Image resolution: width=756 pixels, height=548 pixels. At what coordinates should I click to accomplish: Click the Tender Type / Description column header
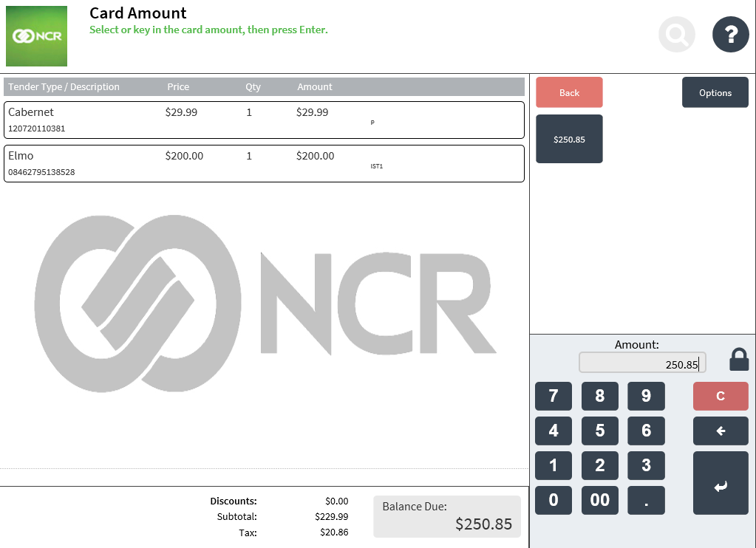point(64,86)
